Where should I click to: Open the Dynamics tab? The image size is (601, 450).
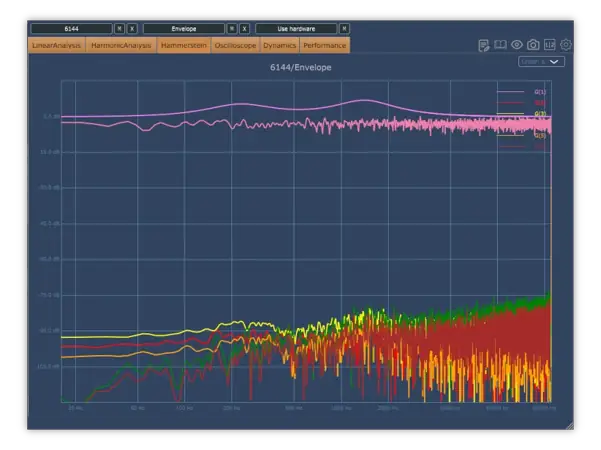coord(279,45)
